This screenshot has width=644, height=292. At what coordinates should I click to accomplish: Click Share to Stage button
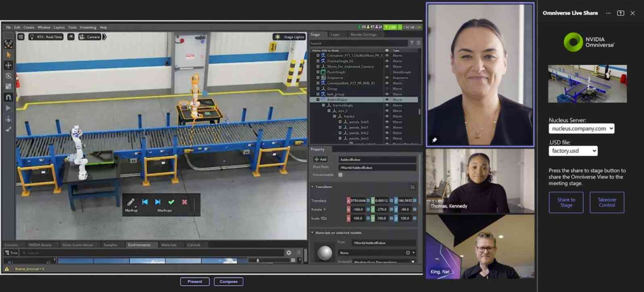click(x=566, y=202)
